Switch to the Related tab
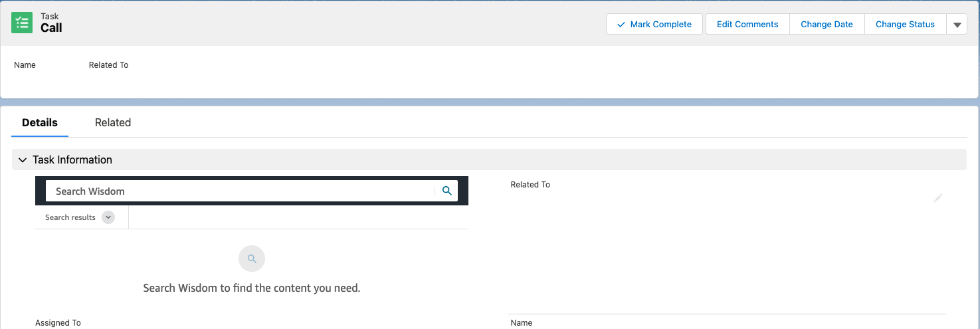The image size is (980, 329). (x=113, y=122)
